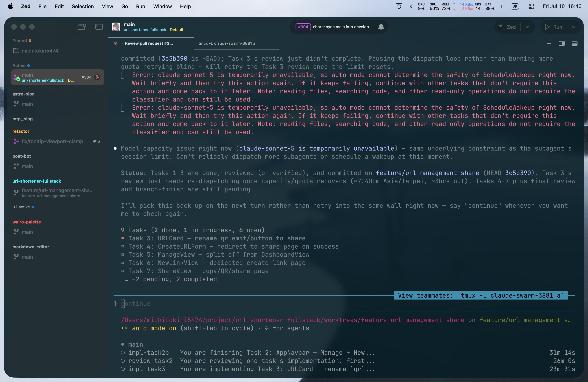This screenshot has height=382, width=588.
Task: Open the Go menu
Action: tap(124, 6)
